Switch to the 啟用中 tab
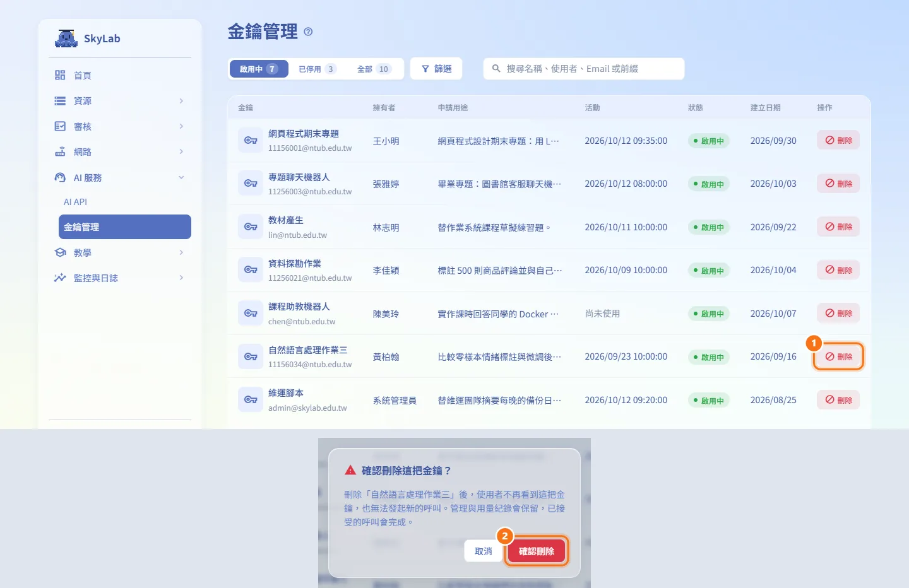This screenshot has height=588, width=909. (259, 69)
